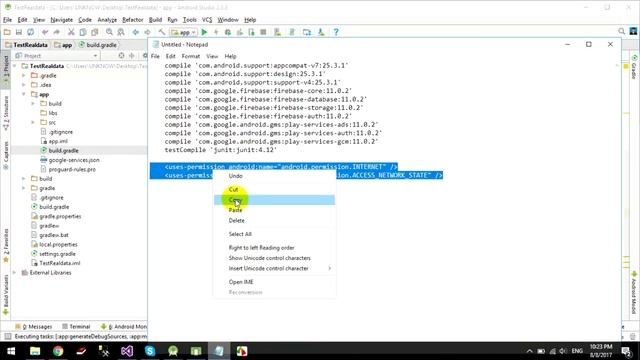Choose Select All from the context menu
The width and height of the screenshot is (640, 360).
[274, 234]
